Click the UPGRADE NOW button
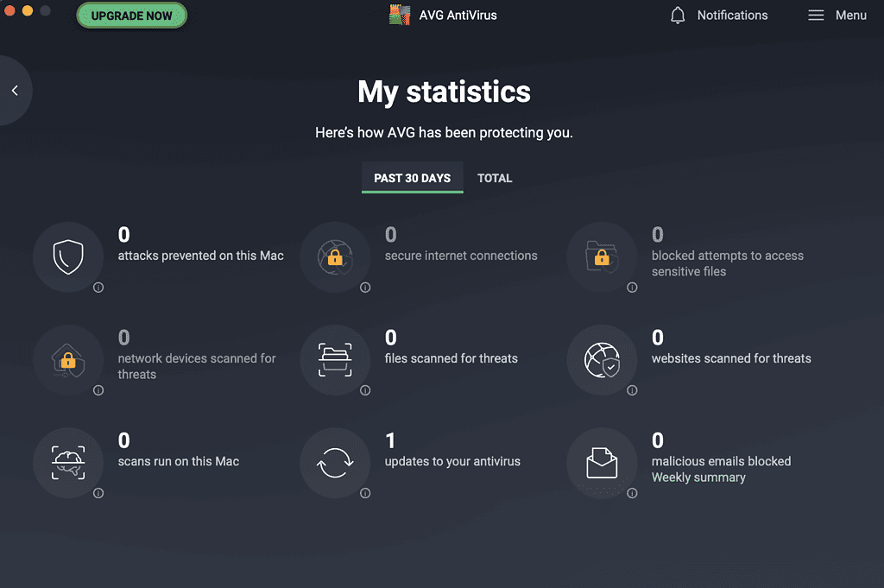The height and width of the screenshot is (588, 884). 131,16
